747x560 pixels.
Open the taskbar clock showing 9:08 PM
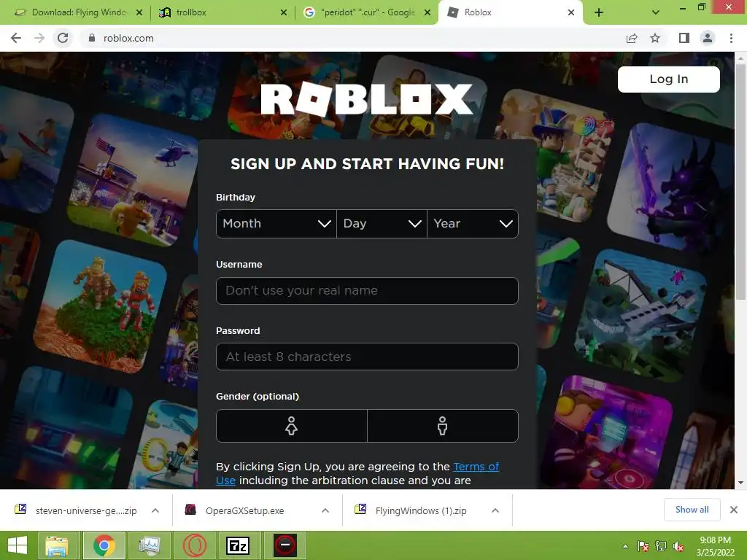(x=715, y=546)
